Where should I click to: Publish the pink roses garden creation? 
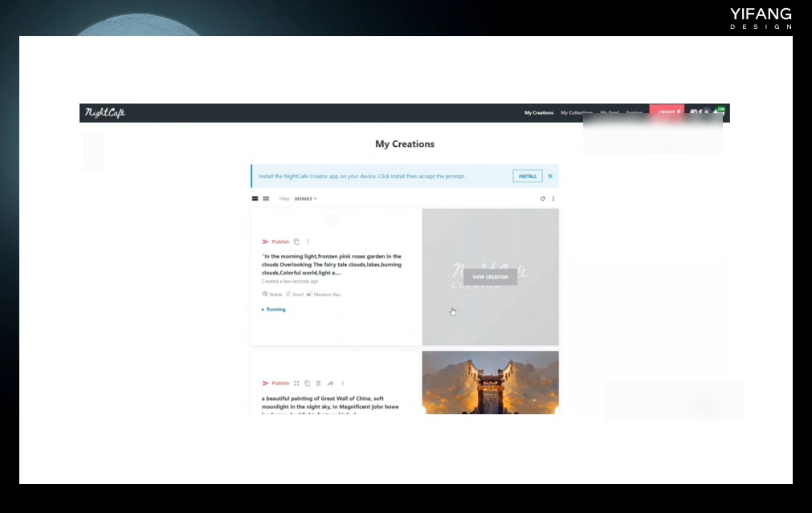pyautogui.click(x=275, y=242)
